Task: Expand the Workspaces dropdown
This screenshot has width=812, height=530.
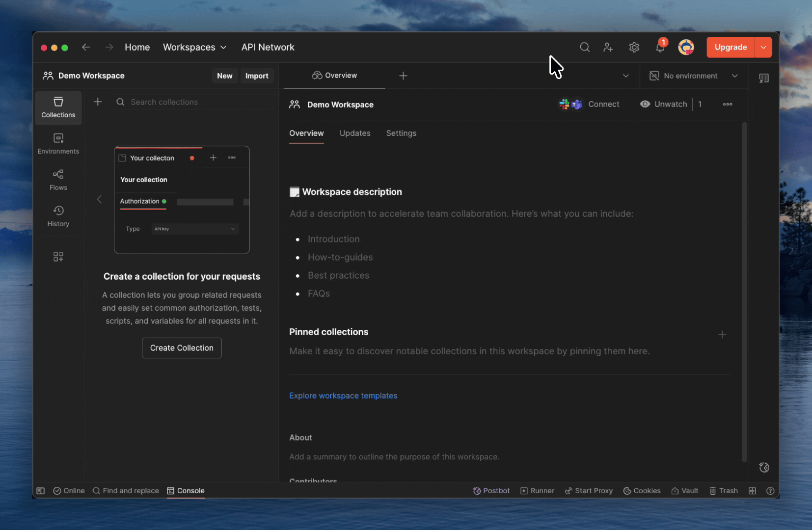Action: [194, 48]
